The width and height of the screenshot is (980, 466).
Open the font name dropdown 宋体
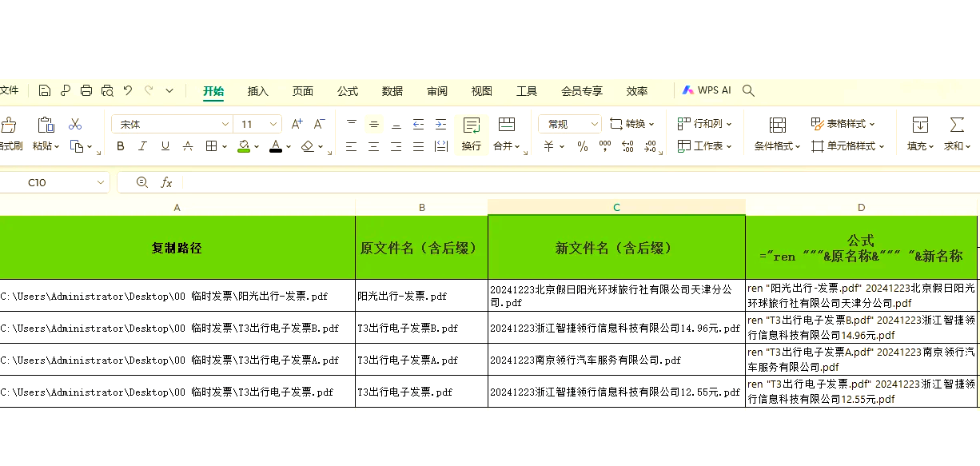(225, 124)
